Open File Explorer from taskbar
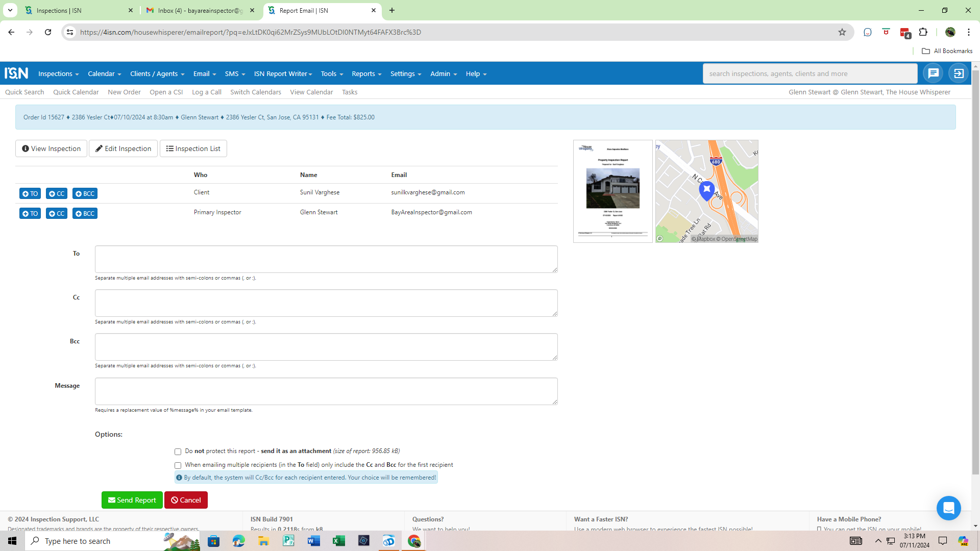980x551 pixels. (x=263, y=541)
